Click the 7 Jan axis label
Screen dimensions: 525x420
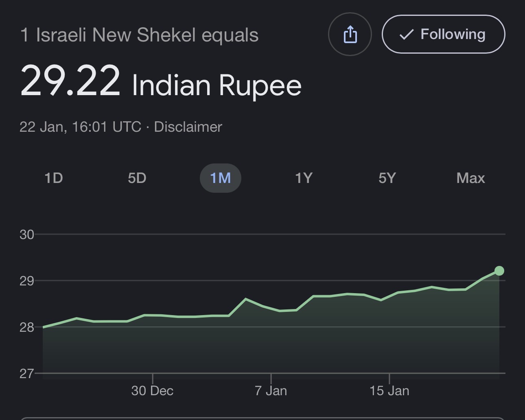[x=271, y=391]
